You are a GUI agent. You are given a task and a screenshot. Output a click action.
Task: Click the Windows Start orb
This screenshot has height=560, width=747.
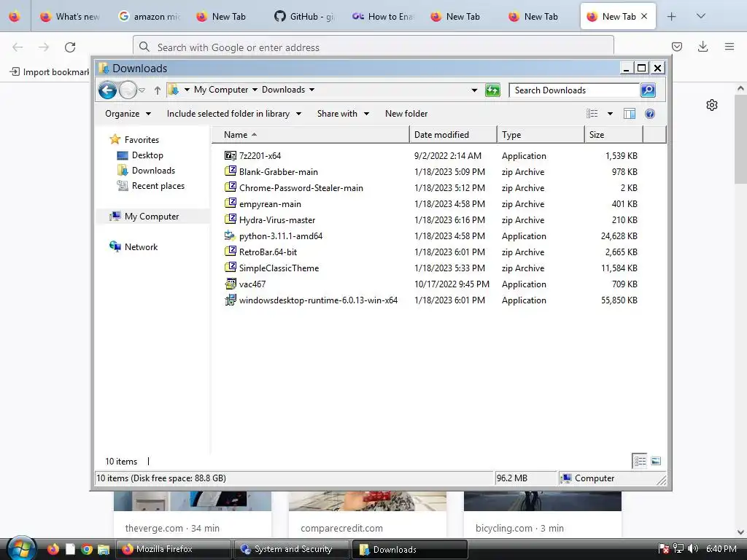tap(20, 548)
